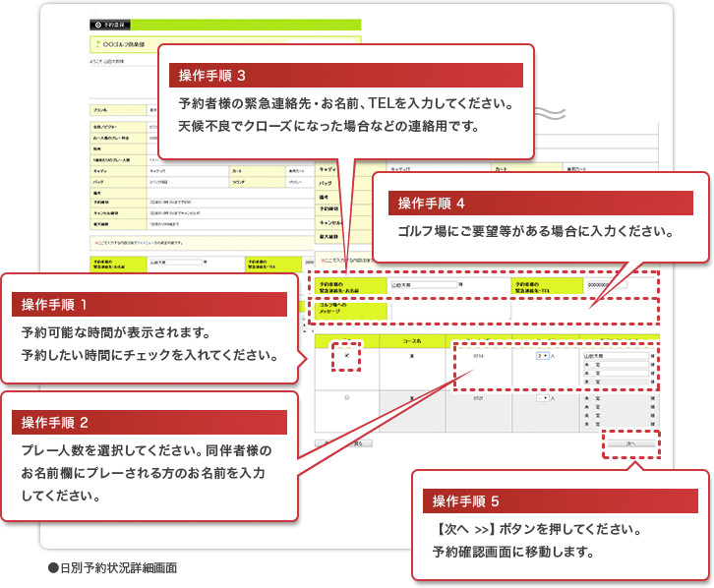Open the player count dropdown in the 0721 row
714x588 pixels.
543,398
